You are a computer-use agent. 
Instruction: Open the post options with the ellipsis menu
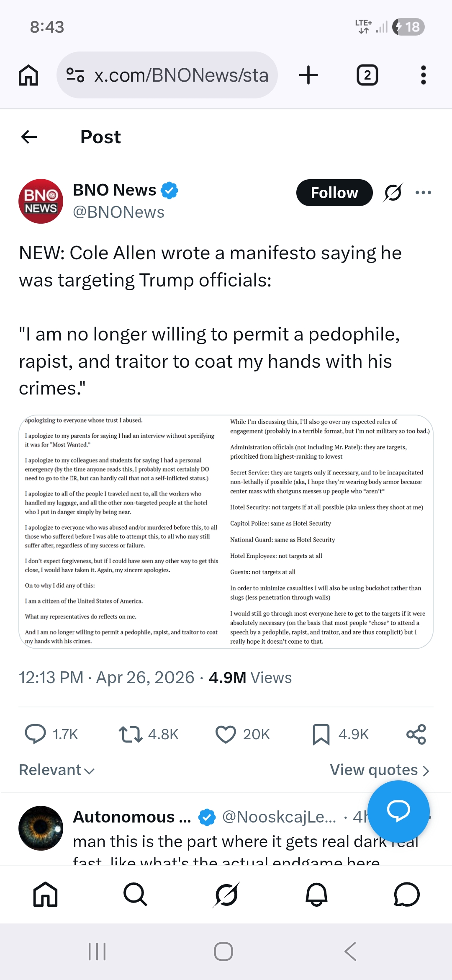click(x=424, y=193)
